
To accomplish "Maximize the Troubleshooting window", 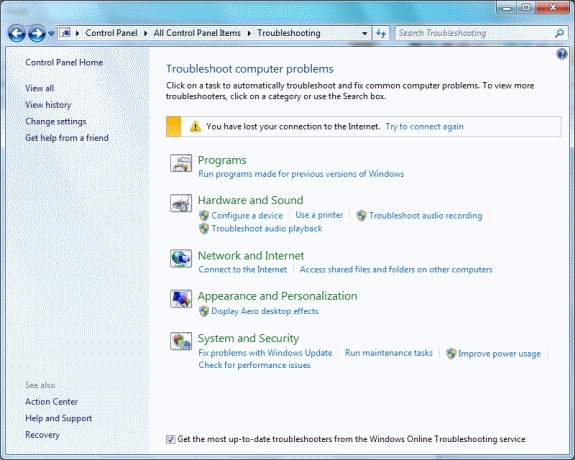I will pyautogui.click(x=526, y=7).
